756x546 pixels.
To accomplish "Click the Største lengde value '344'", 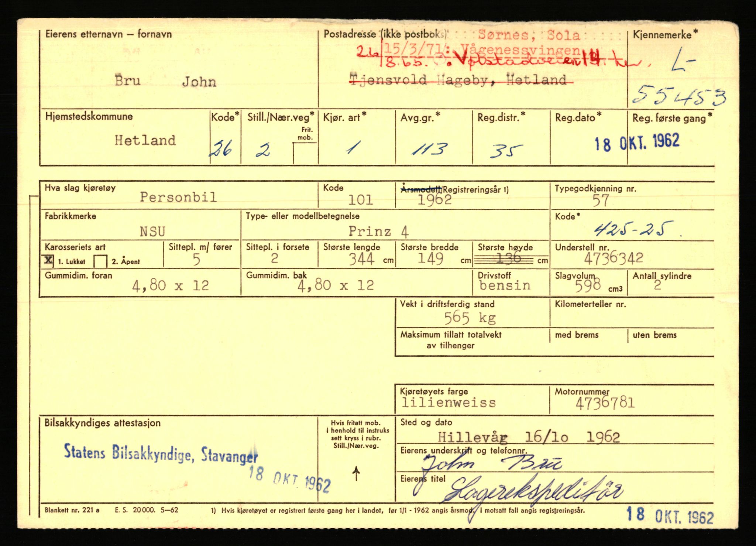I will tap(362, 259).
